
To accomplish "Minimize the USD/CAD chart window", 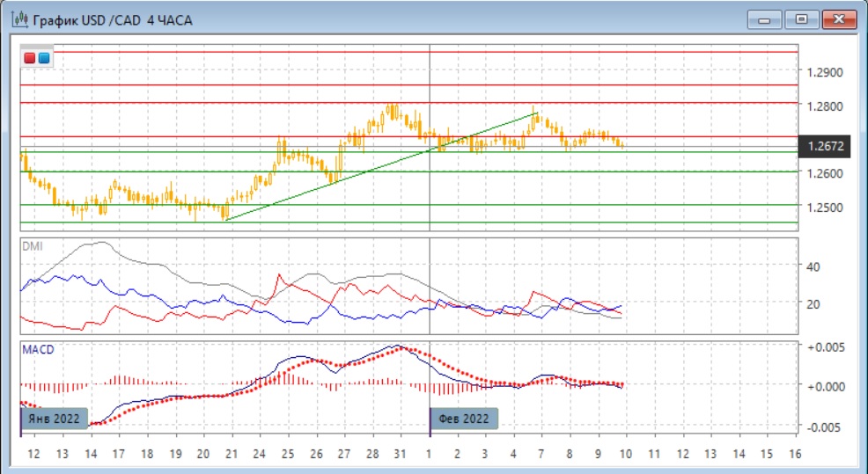I will point(766,18).
